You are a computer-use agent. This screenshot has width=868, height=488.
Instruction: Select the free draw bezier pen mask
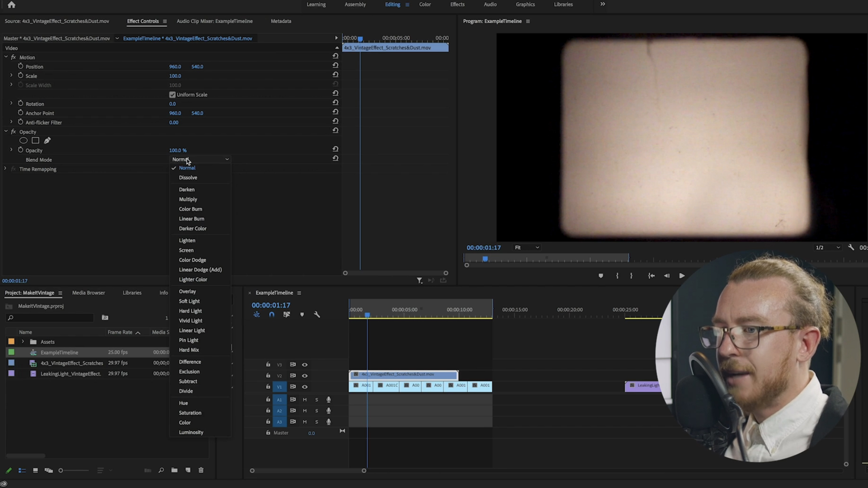47,141
